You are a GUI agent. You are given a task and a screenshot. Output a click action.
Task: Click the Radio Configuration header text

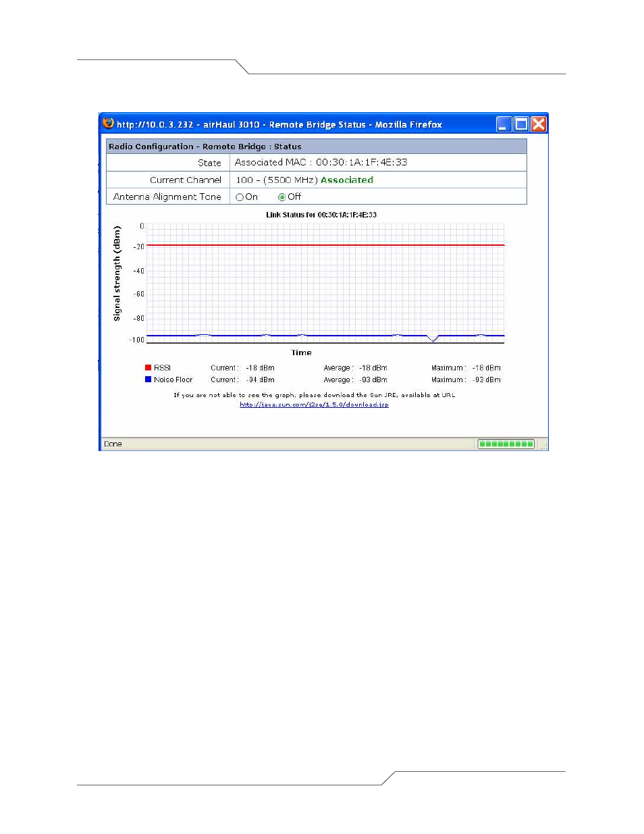[205, 147]
